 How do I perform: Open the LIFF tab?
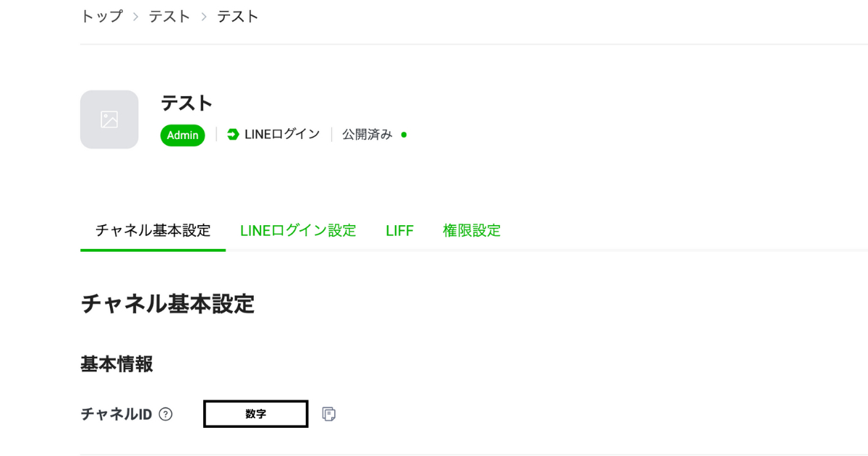tap(400, 230)
